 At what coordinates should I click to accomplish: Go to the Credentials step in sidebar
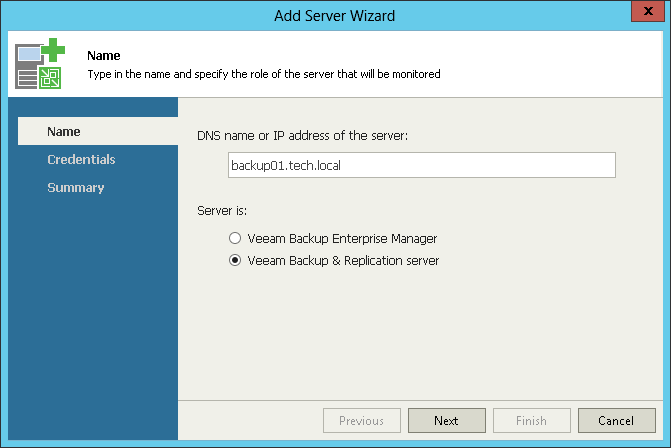(81, 159)
